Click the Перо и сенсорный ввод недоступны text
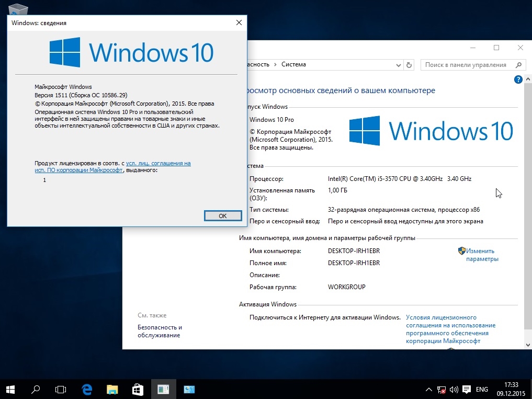 click(x=405, y=221)
